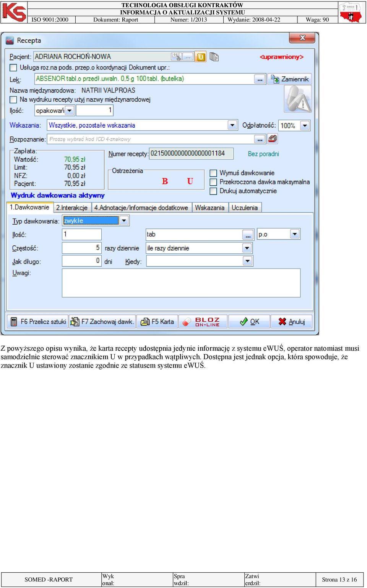Switch to Wskazania tab
The width and height of the screenshot is (367, 588).
coord(209,208)
